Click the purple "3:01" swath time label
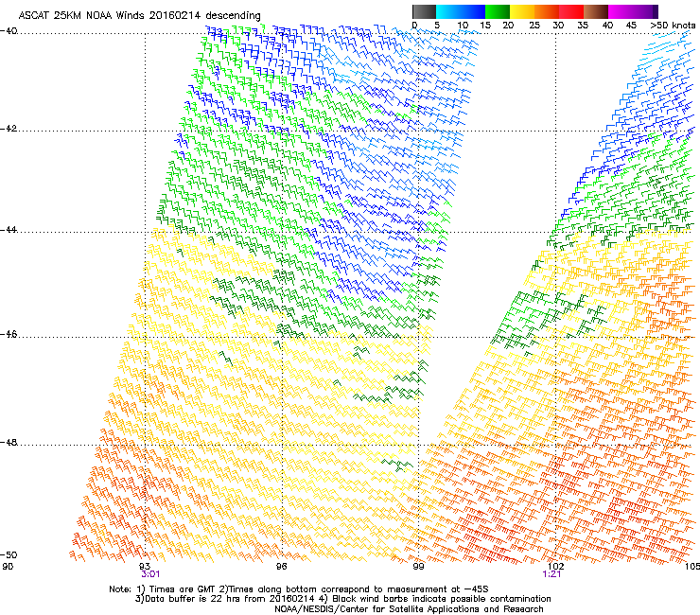This screenshot has height=615, width=700. (x=151, y=574)
